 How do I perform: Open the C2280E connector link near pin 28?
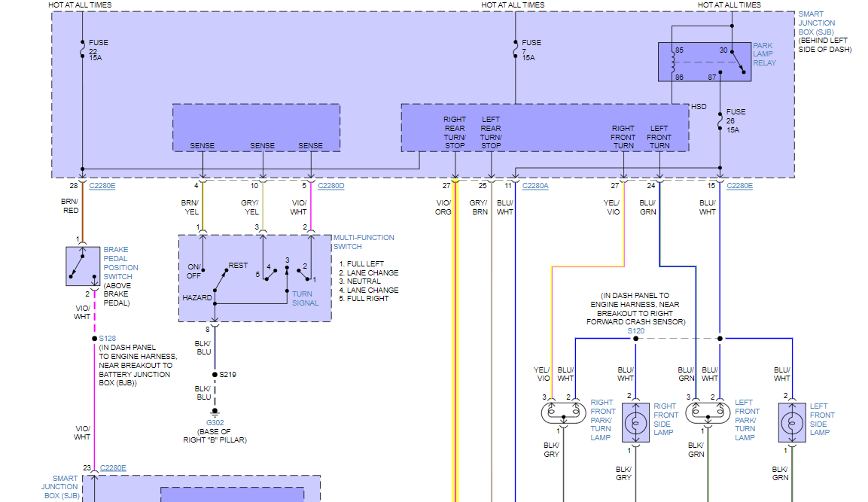coord(102,185)
